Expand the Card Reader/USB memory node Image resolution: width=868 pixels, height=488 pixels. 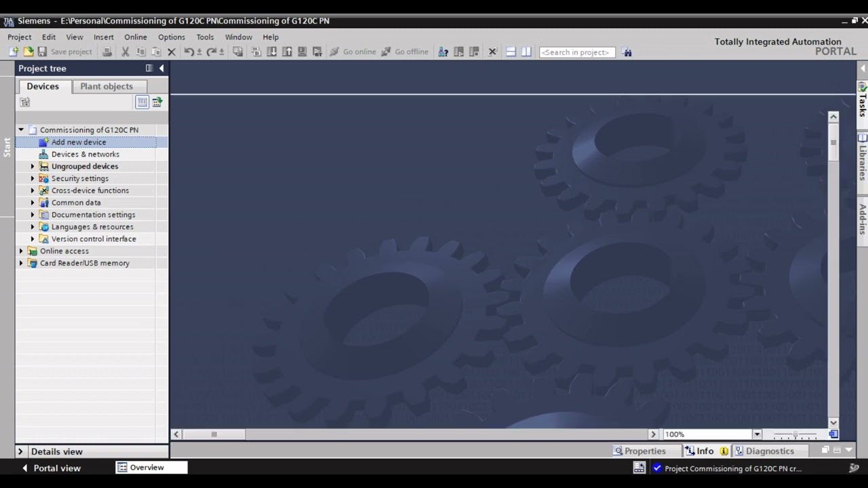coord(21,263)
